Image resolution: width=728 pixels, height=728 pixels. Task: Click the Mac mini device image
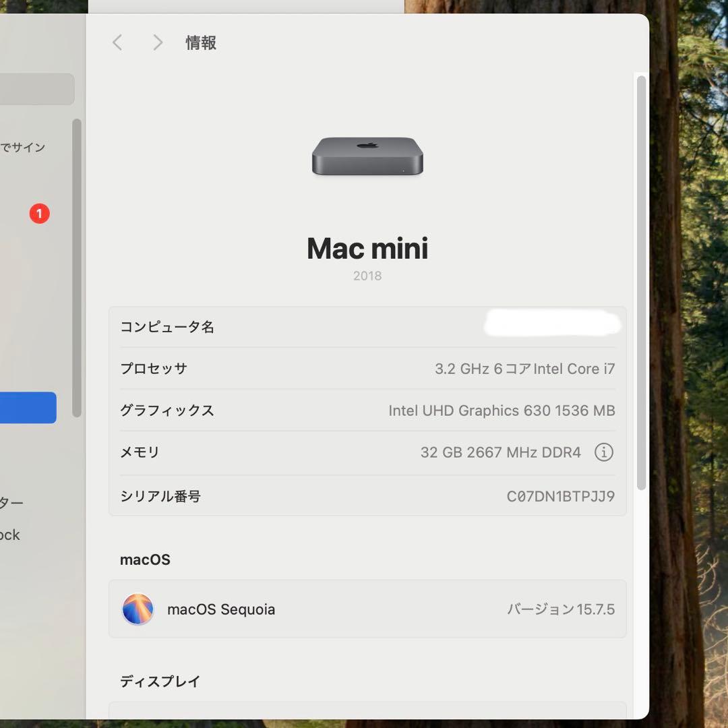367,156
